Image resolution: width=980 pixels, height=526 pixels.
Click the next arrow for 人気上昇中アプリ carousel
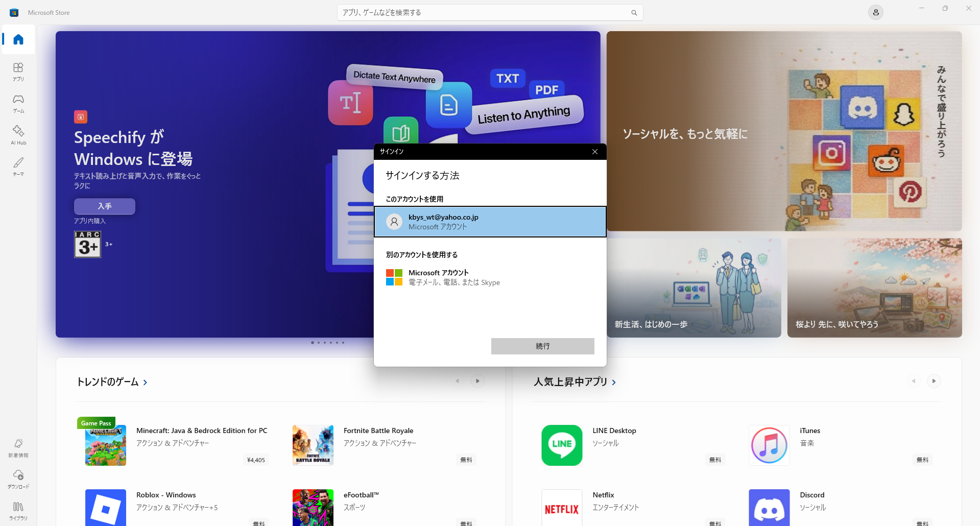point(934,380)
